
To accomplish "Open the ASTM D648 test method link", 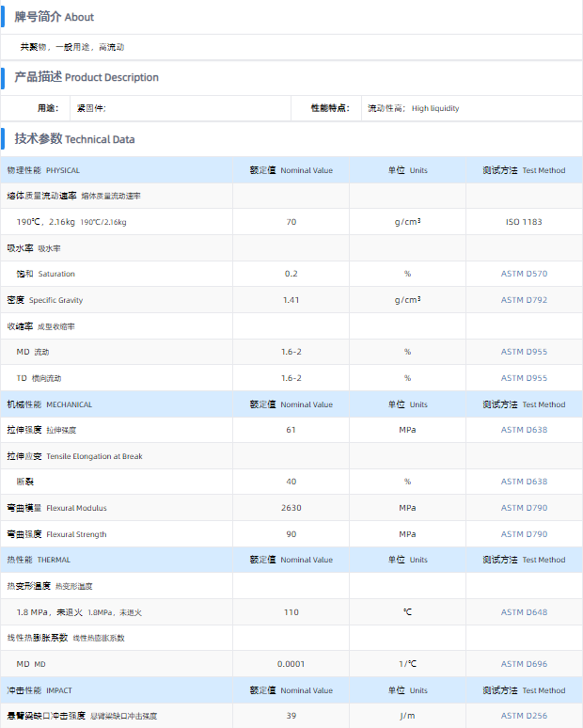I will point(524,612).
